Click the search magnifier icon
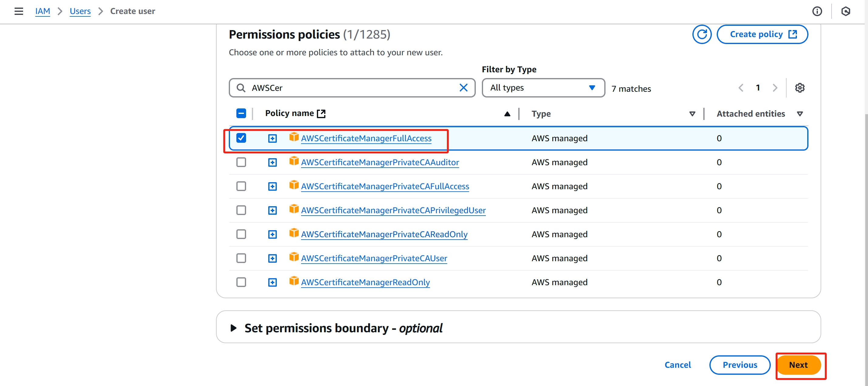The width and height of the screenshot is (868, 386). coord(241,88)
